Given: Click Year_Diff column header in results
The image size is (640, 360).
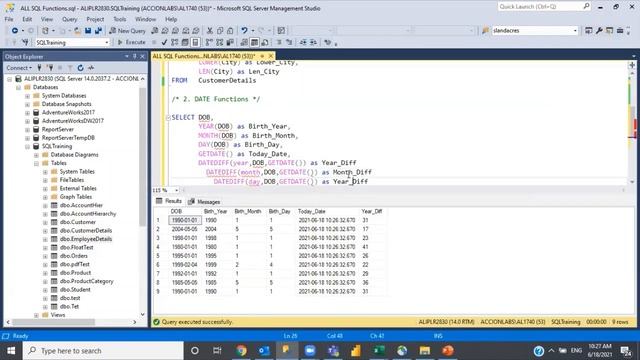Looking at the screenshot, I should 371,211.
